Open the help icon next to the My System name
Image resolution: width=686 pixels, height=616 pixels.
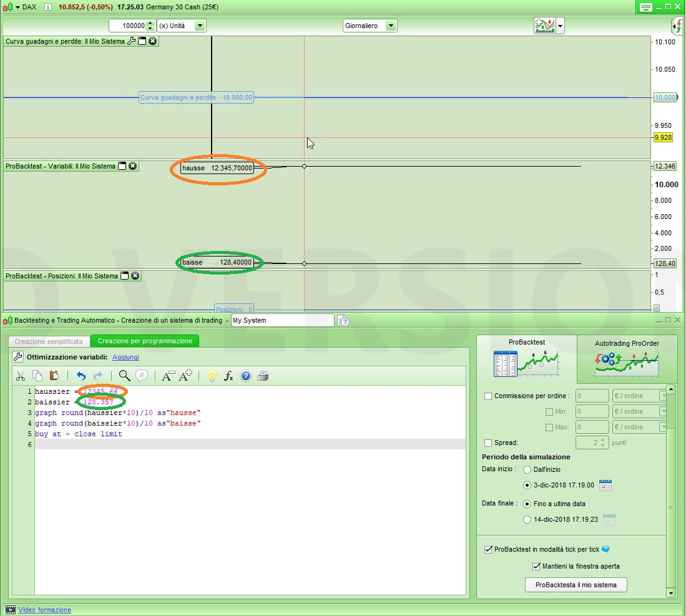343,321
